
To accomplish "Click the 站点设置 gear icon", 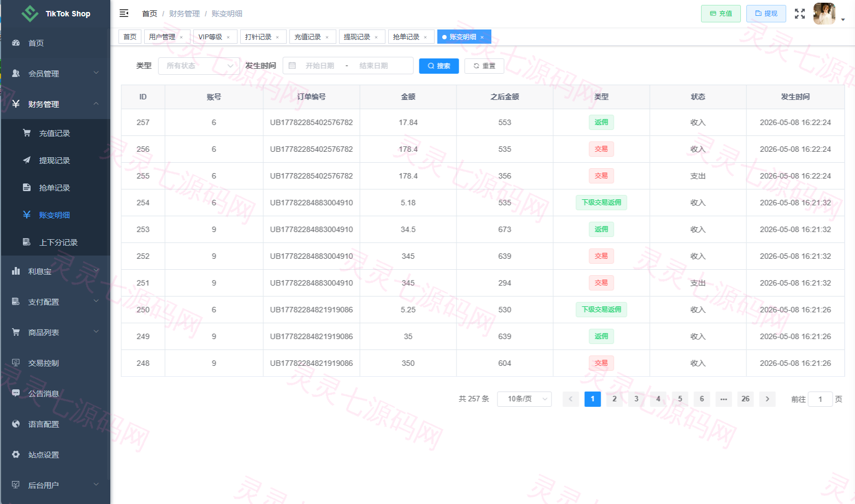I will coord(16,455).
